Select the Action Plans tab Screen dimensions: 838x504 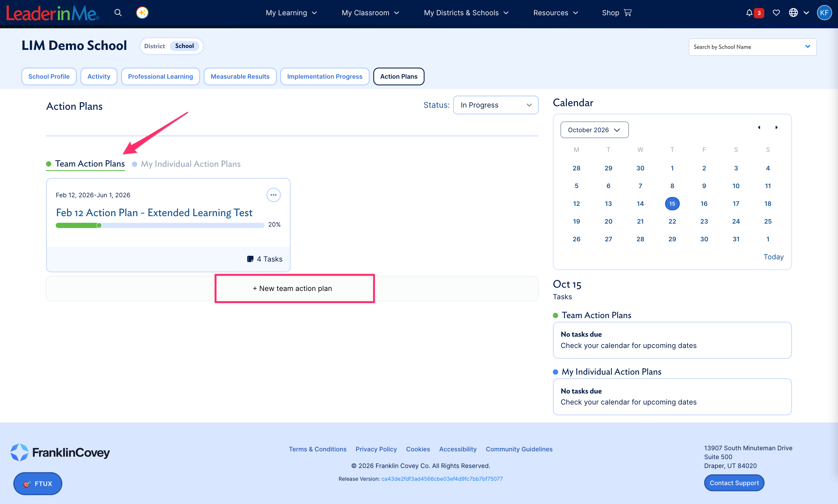(x=399, y=76)
